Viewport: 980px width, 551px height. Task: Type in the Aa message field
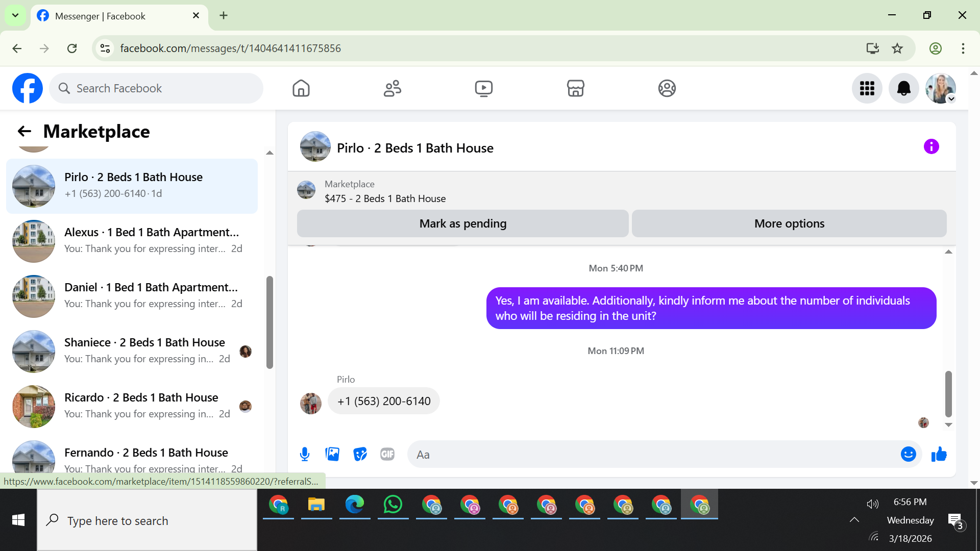[653, 455]
